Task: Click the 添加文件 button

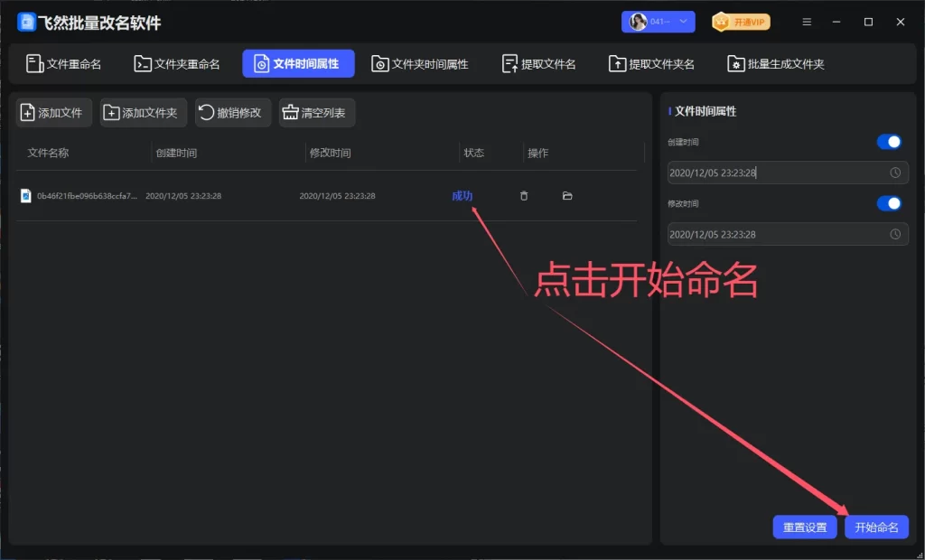Action: [x=52, y=113]
